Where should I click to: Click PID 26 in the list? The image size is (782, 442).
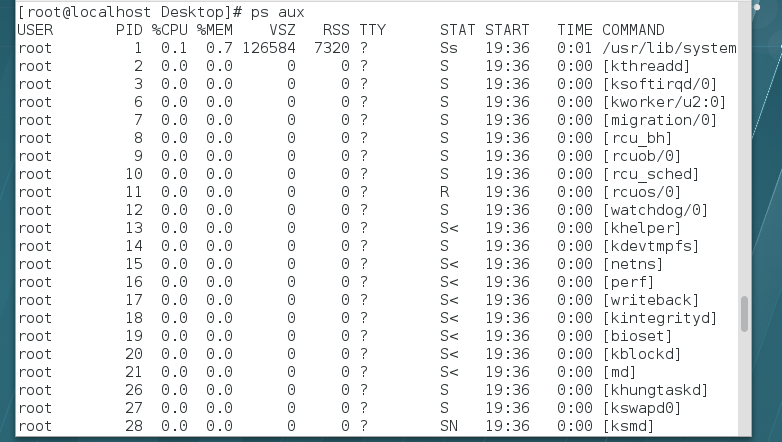tap(134, 390)
